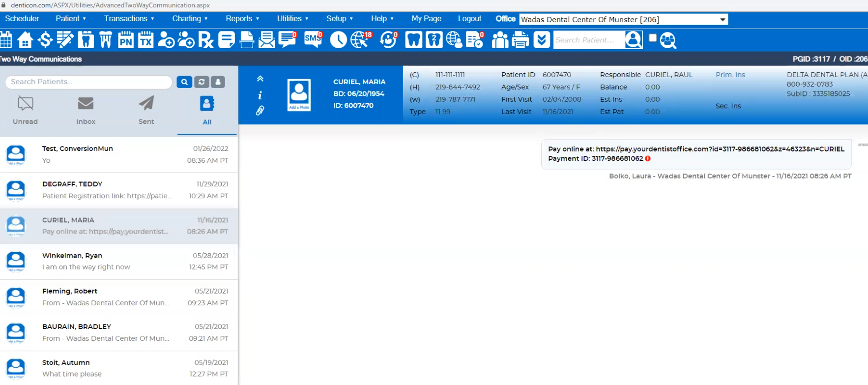This screenshot has height=385, width=868.
Task: Click the Rx prescription icon
Action: tap(206, 40)
